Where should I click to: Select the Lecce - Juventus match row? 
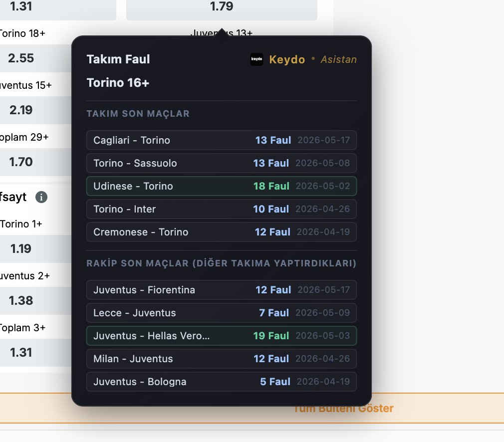222,313
